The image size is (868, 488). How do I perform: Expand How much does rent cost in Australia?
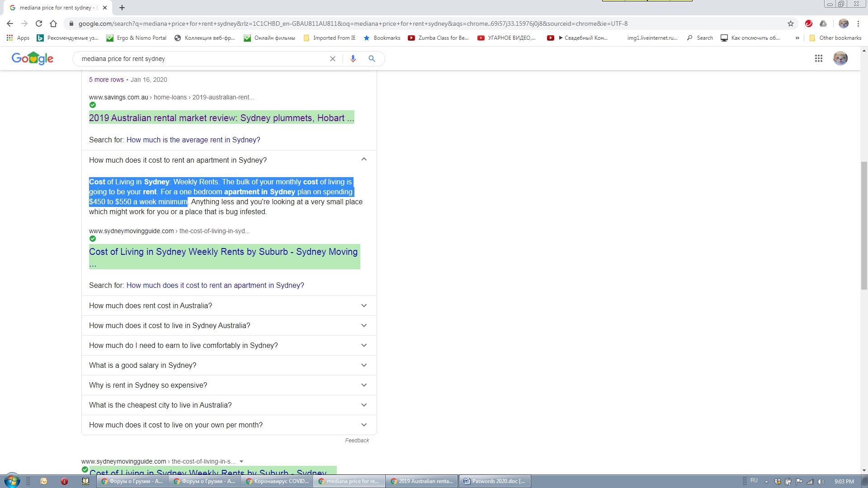[229, 306]
